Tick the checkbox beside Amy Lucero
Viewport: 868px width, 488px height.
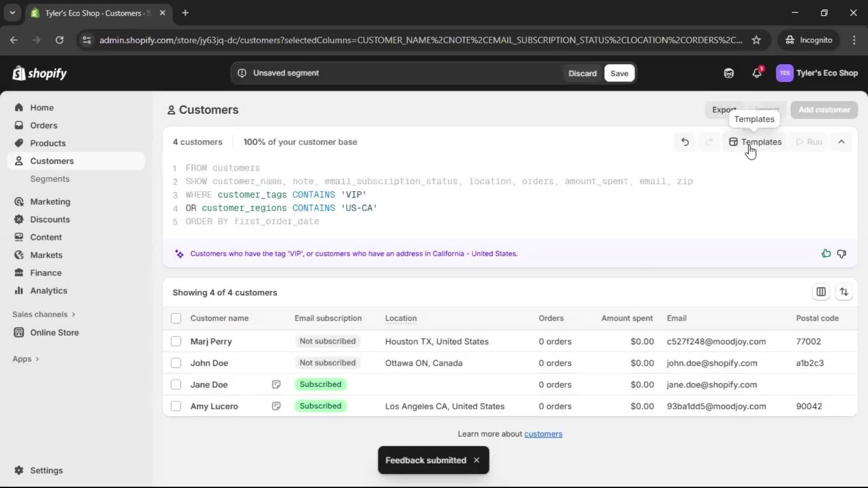click(x=176, y=406)
